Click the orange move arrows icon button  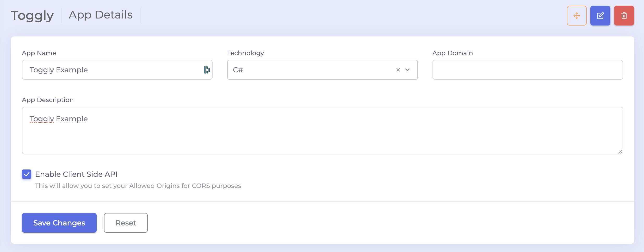point(577,16)
